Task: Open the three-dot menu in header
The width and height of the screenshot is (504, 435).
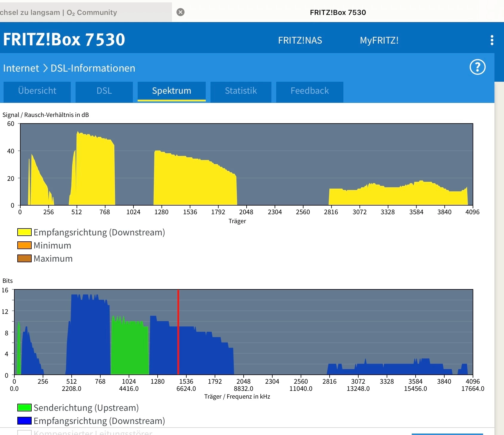Action: 492,40
